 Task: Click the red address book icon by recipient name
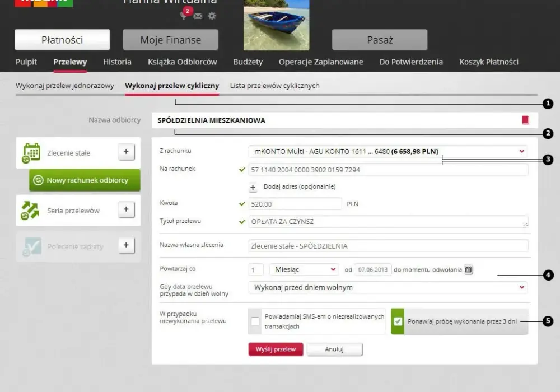coord(525,120)
